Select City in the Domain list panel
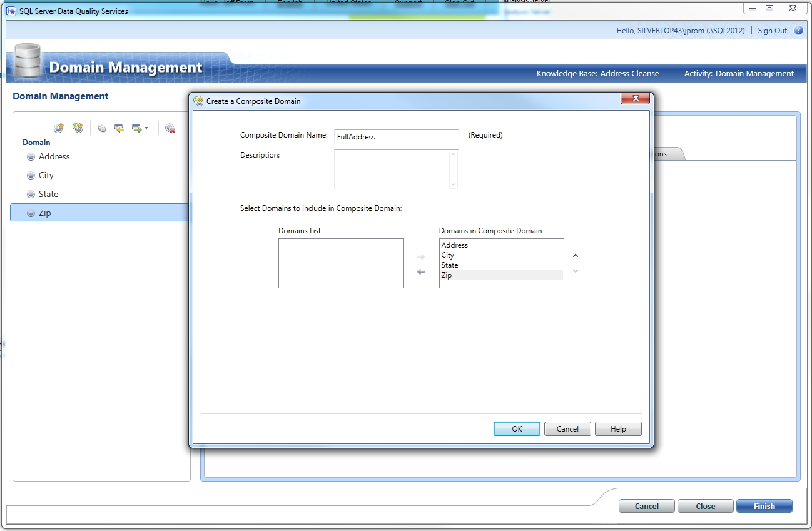The width and height of the screenshot is (812, 531). [x=46, y=176]
